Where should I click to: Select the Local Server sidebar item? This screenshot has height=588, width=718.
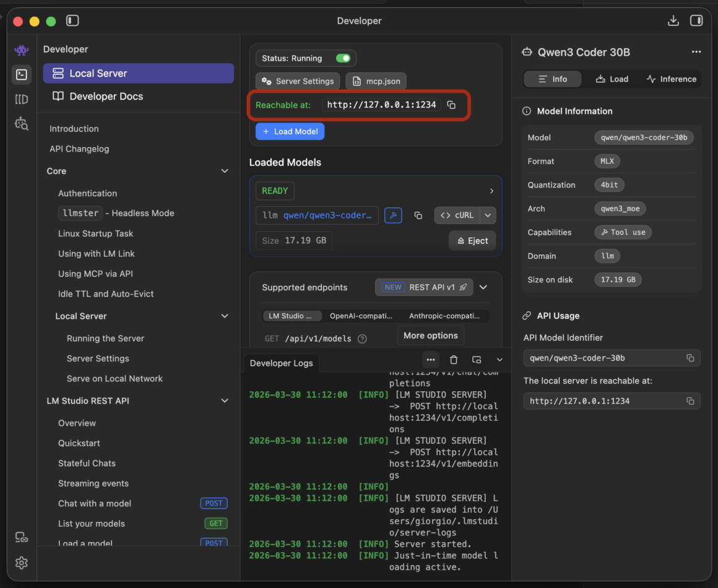[138, 73]
